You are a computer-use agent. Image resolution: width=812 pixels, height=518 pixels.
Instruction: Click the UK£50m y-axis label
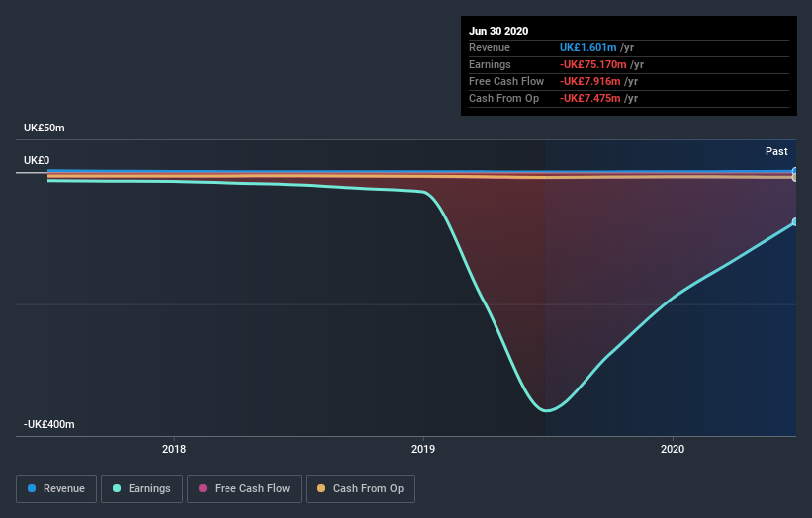[45, 128]
